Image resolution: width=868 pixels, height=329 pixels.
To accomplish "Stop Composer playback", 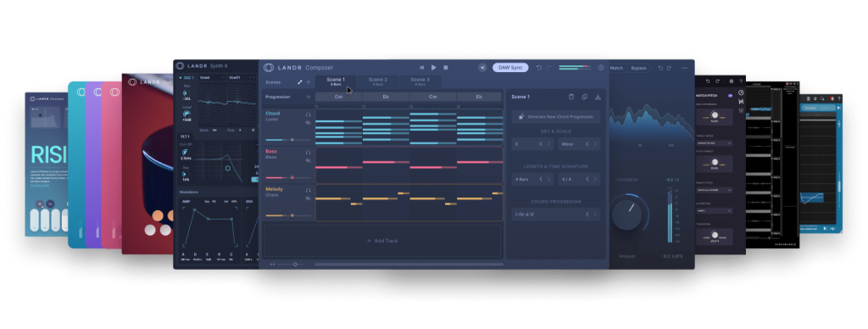I will 446,68.
